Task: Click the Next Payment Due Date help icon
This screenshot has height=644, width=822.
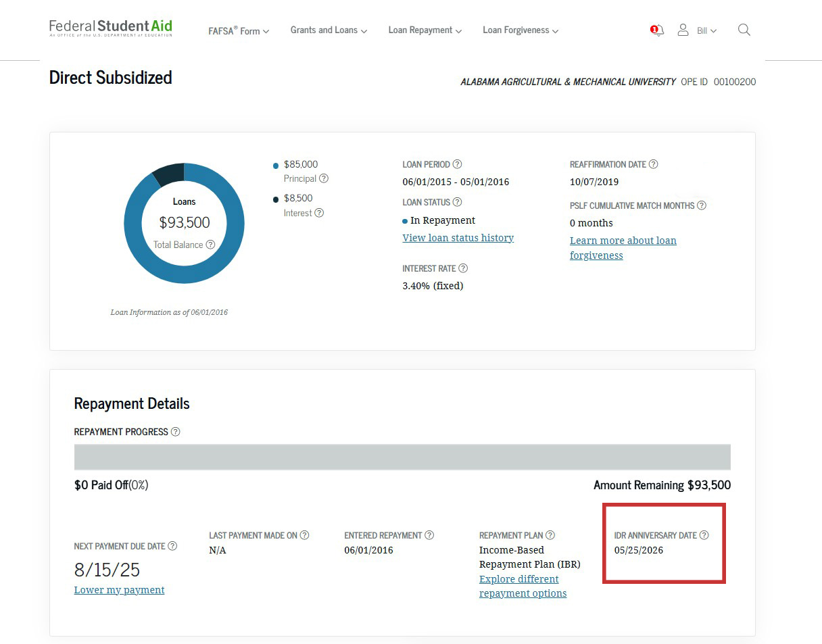Action: pyautogui.click(x=173, y=545)
